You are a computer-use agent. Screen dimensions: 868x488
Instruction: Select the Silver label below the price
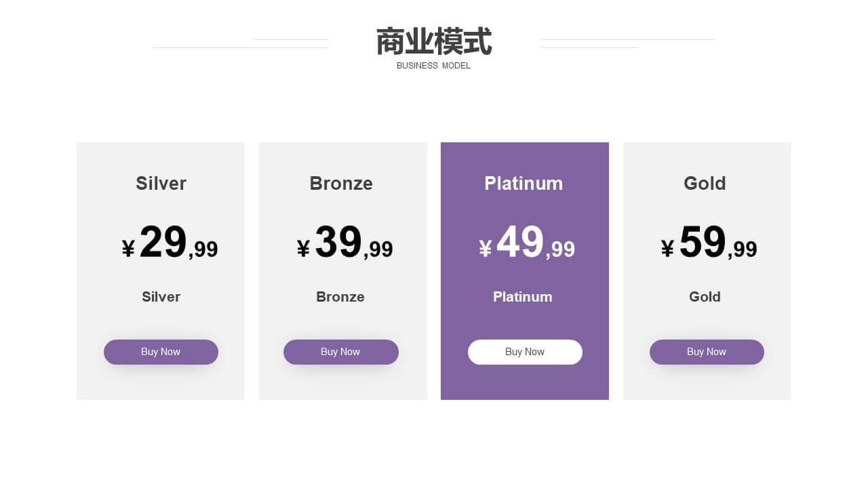click(161, 297)
